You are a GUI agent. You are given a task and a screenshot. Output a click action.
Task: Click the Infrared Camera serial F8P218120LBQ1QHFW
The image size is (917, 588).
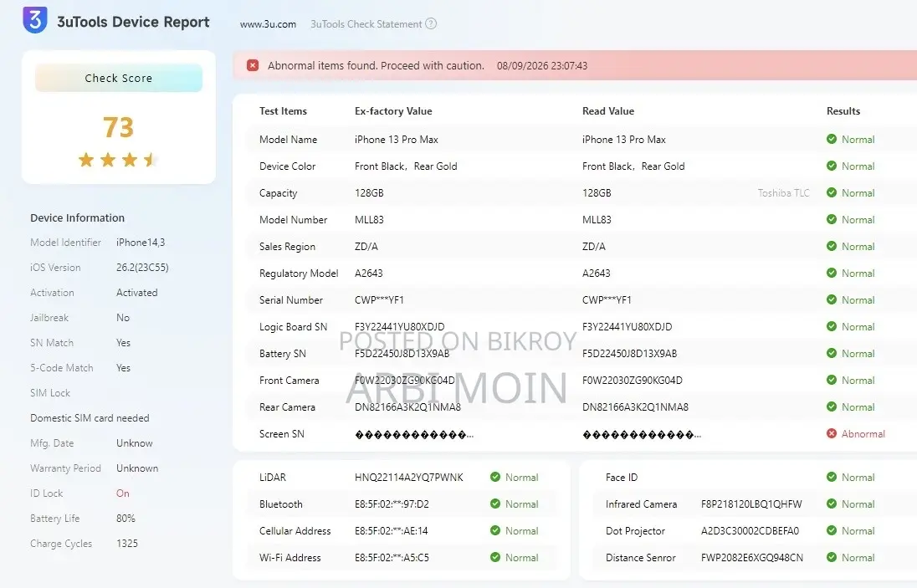tap(751, 504)
